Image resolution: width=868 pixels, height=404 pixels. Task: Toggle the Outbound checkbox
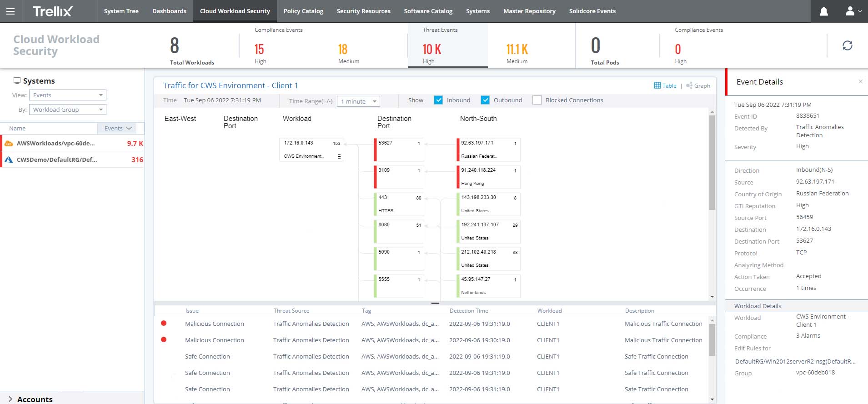(485, 100)
